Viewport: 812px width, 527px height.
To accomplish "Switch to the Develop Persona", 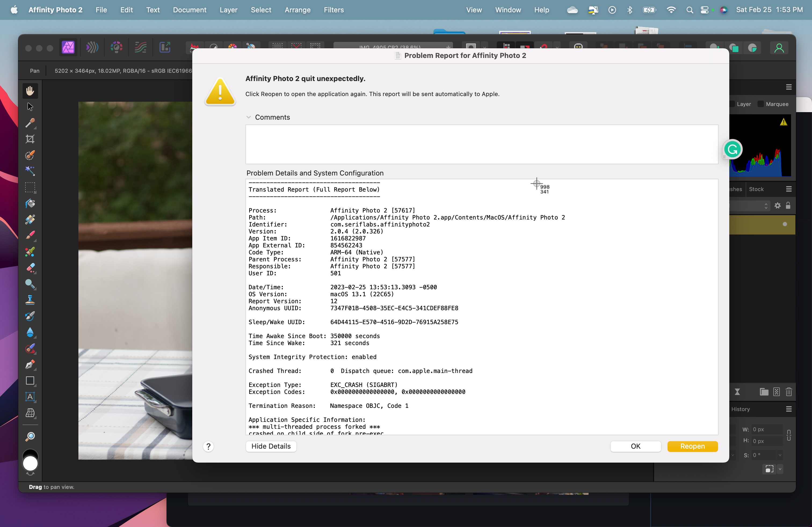I will pyautogui.click(x=116, y=47).
